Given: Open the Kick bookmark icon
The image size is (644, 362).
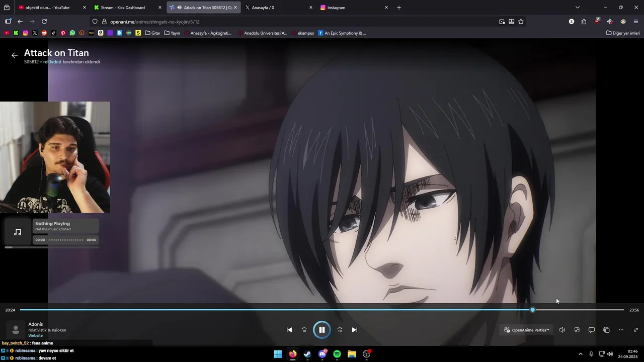Looking at the screenshot, I should pos(16,33).
